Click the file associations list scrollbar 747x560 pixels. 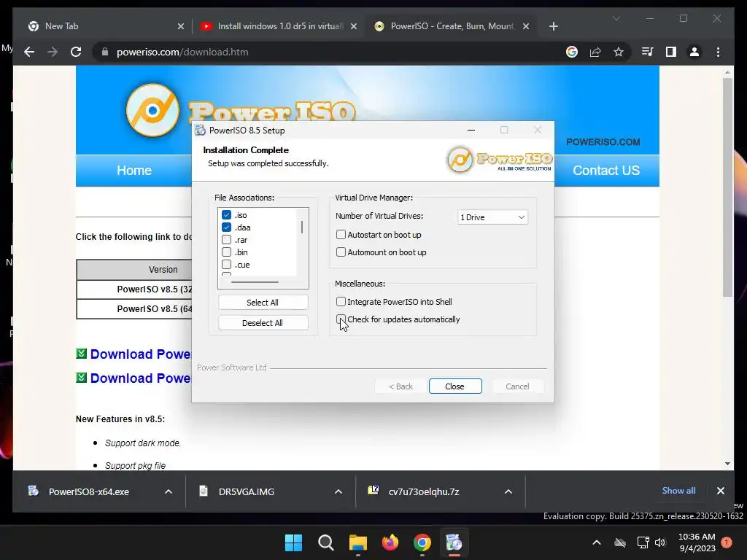302,227
